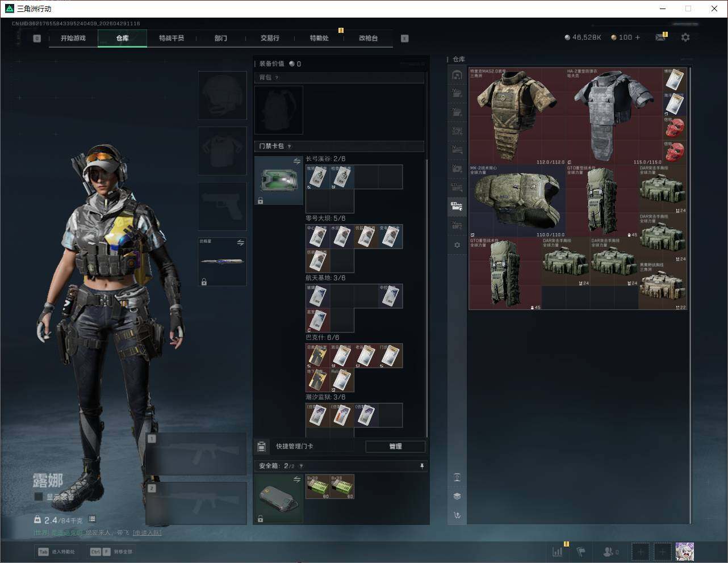Viewport: 728px width, 563px height.
Task: Click the right nav arrow after 改枪台
Action: 405,39
